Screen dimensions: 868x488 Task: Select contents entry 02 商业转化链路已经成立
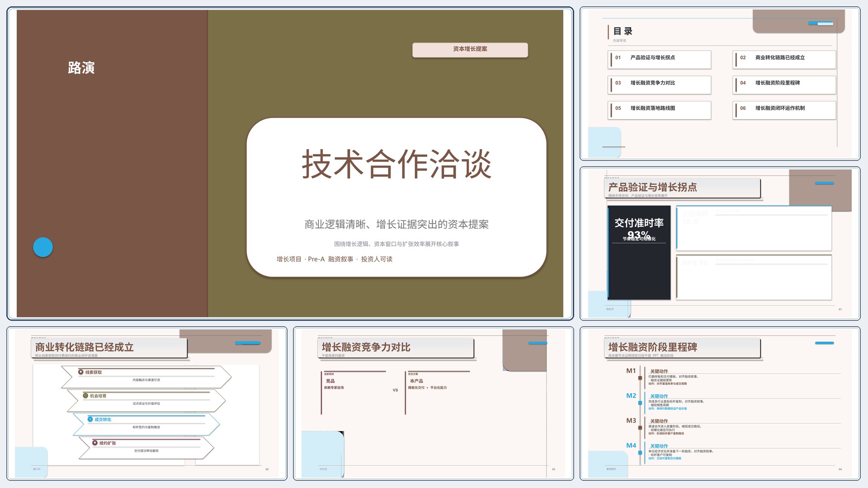(x=784, y=59)
